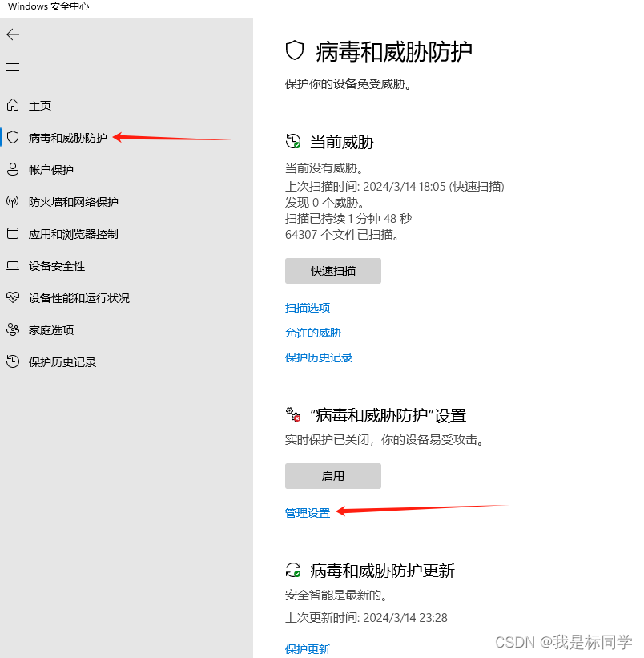Image resolution: width=644 pixels, height=658 pixels.
Task: Click the 快速扫描 button
Action: click(332, 271)
